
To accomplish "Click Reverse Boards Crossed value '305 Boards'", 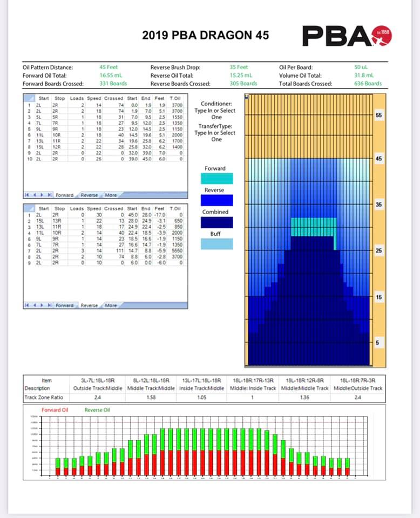I will pyautogui.click(x=243, y=84).
